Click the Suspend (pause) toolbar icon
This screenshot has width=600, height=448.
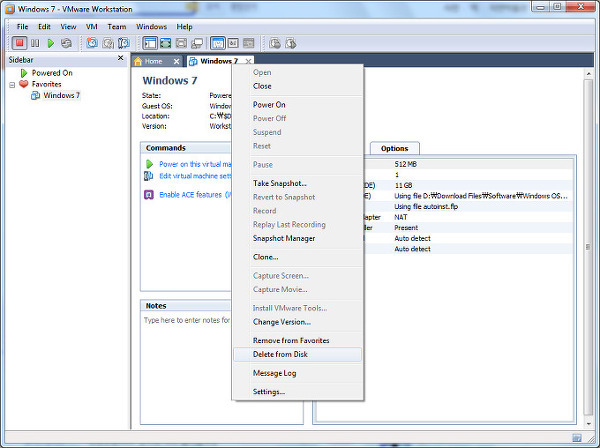35,43
